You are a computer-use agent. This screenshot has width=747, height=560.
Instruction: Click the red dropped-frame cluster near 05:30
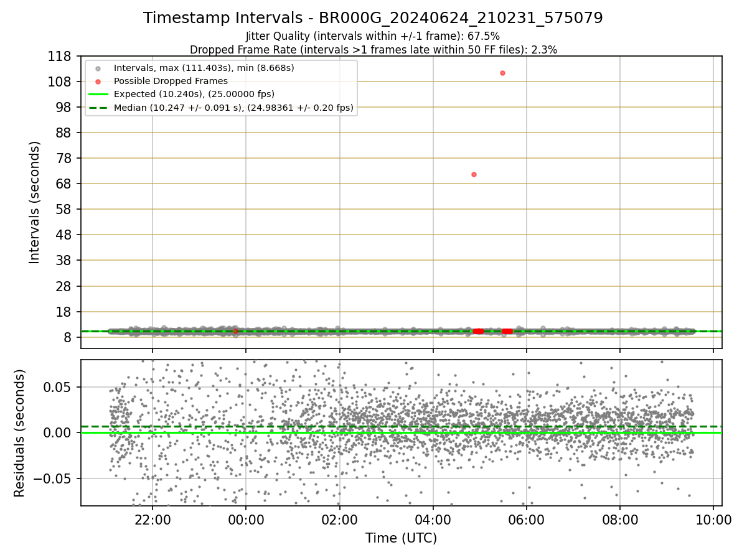507,331
